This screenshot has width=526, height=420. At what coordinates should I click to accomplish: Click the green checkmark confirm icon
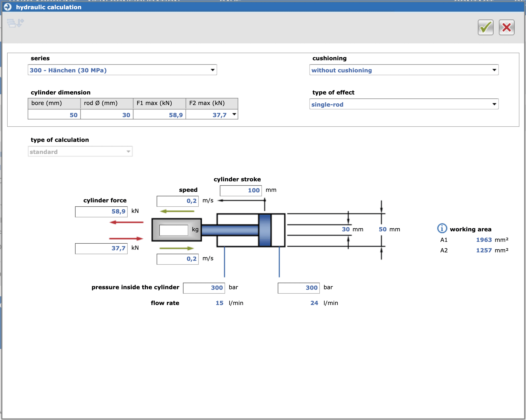point(485,27)
